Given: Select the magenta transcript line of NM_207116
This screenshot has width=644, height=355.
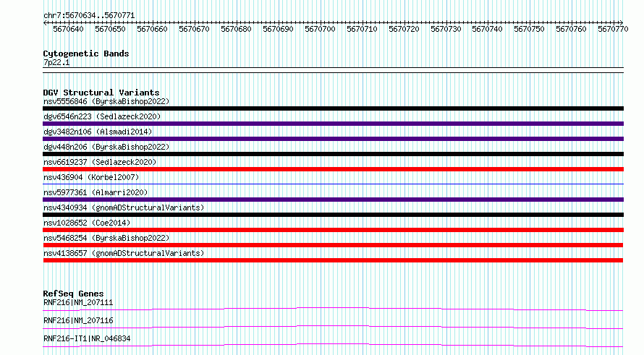Looking at the screenshot, I should point(333,327).
